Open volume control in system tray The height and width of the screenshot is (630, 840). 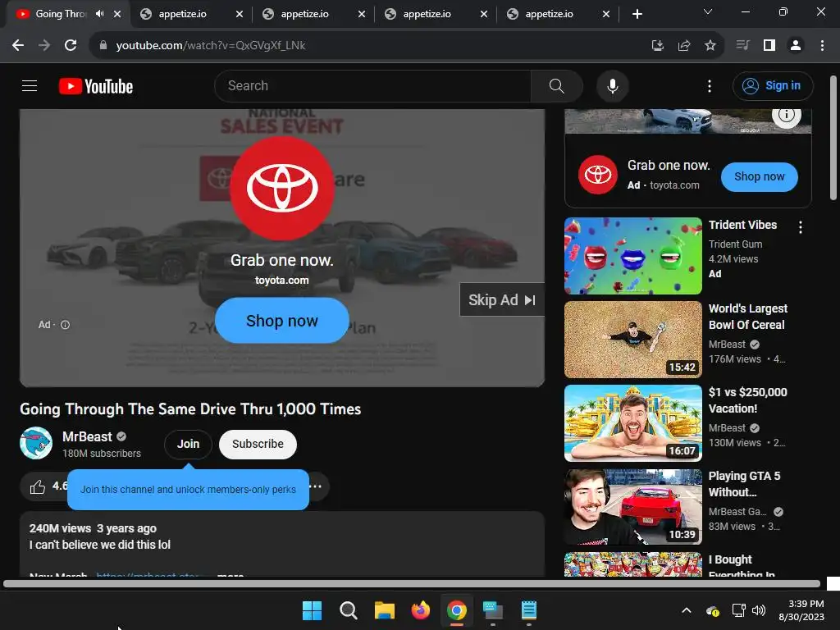759,610
